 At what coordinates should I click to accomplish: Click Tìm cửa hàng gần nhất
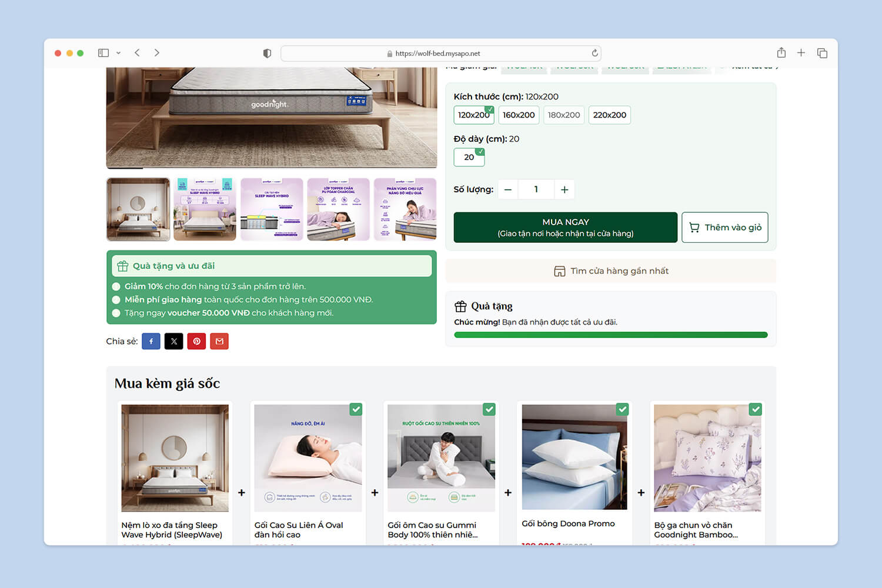coord(611,271)
